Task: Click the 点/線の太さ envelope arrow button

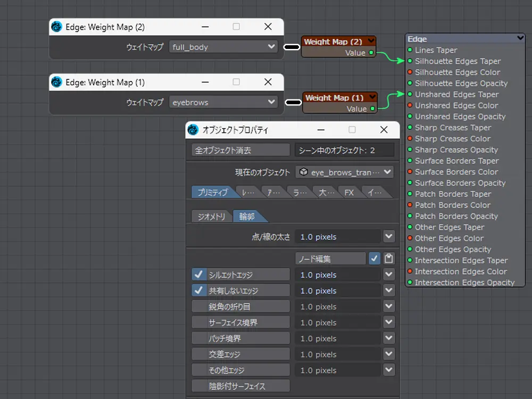Action: click(x=389, y=236)
